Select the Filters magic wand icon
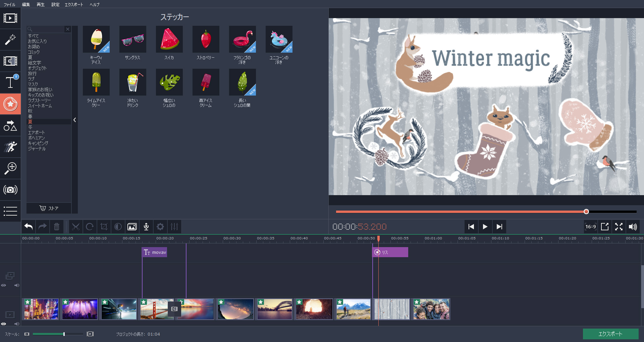Viewport: 644px width, 342px height. [x=10, y=40]
